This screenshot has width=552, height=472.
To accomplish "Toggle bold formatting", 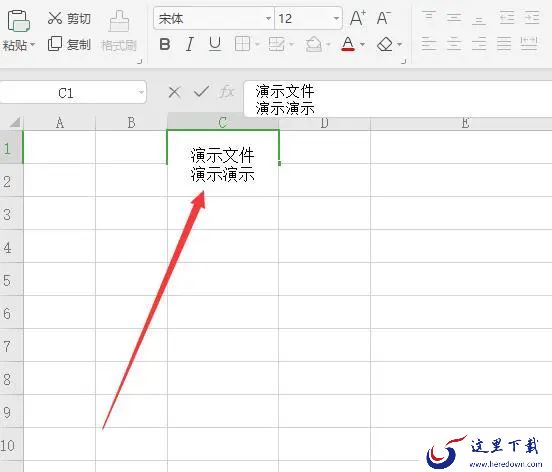I will [165, 44].
